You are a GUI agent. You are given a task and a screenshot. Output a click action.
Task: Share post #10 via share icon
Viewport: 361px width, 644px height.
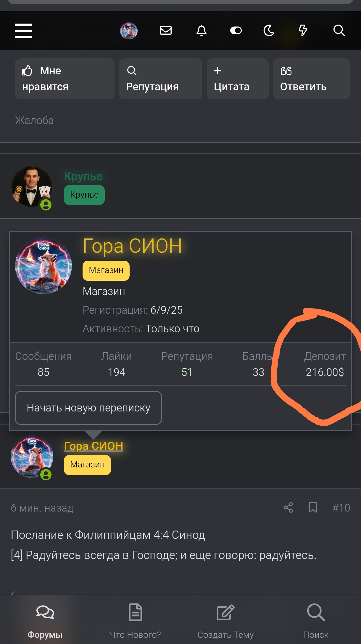pyautogui.click(x=288, y=508)
